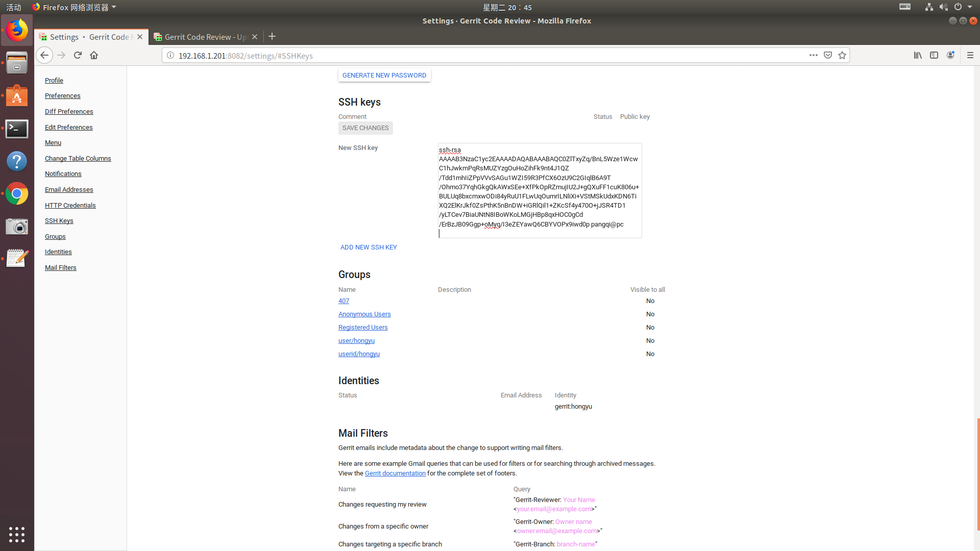Save page to Pocket

pyautogui.click(x=828, y=55)
